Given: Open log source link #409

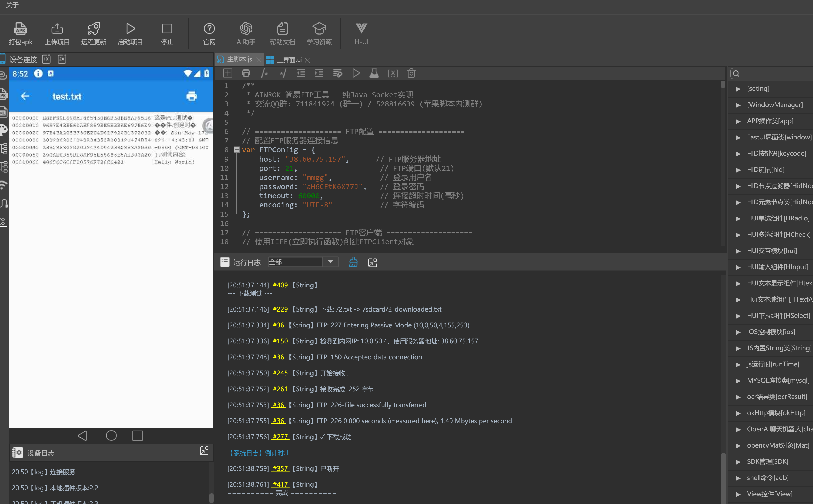Looking at the screenshot, I should [x=280, y=285].
